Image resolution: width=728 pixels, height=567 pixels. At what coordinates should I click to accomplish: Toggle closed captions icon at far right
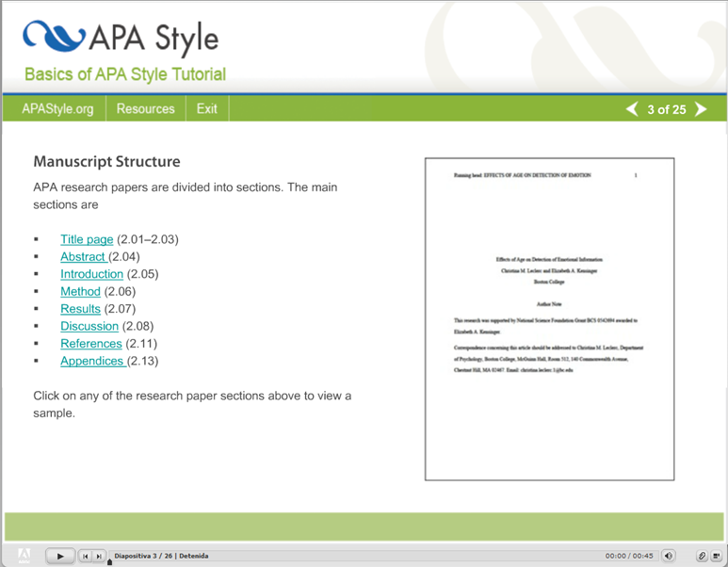pos(717,556)
